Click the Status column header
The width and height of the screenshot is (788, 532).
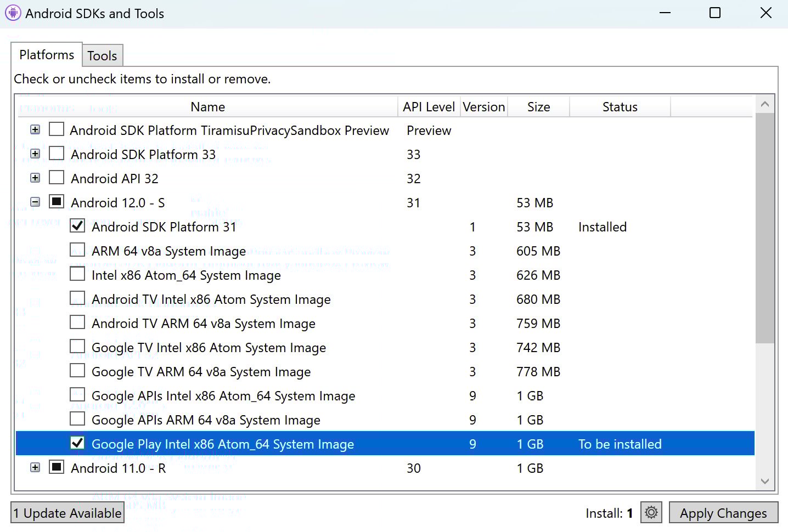620,107
